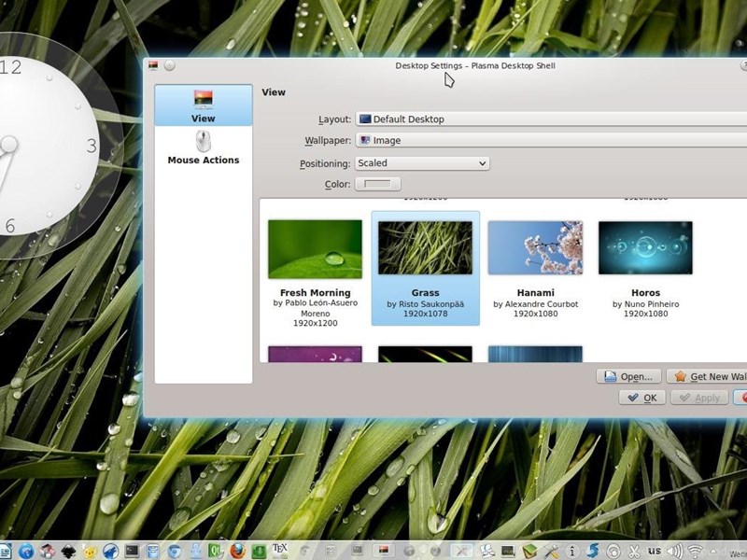Click the 'by Nuno Pinheiro' author text
The height and width of the screenshot is (560, 747).
pos(645,304)
